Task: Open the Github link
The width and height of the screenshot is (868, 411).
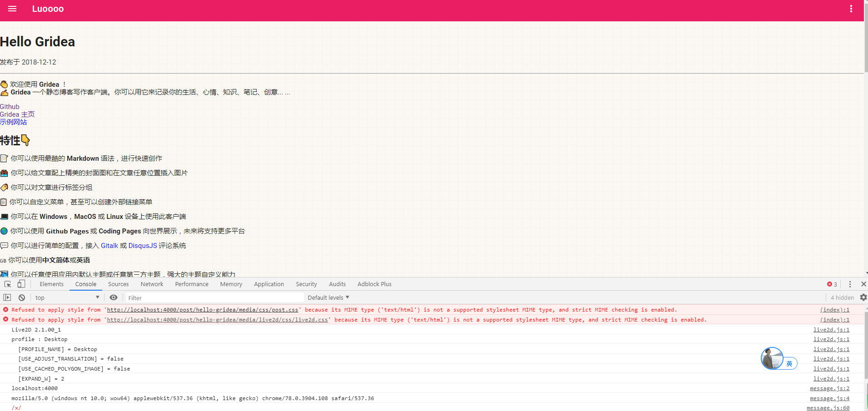Action: (x=10, y=106)
